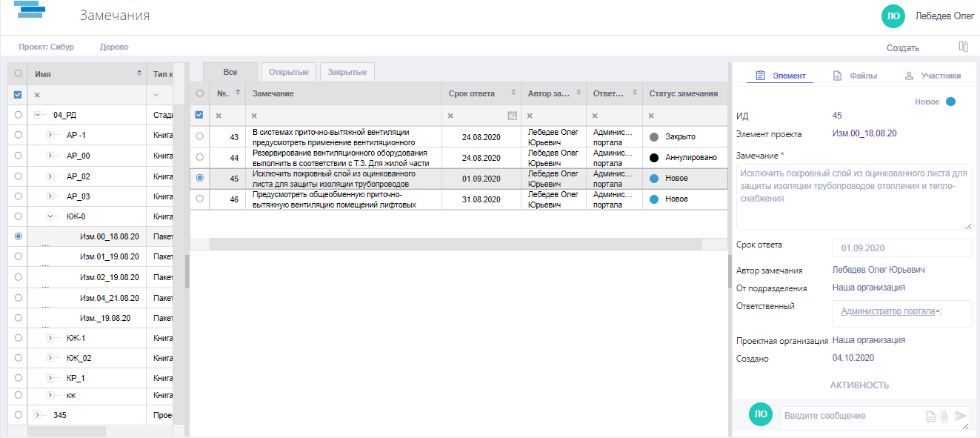Click the blue app logo
The width and height of the screenshot is (980, 438).
pyautogui.click(x=30, y=10)
